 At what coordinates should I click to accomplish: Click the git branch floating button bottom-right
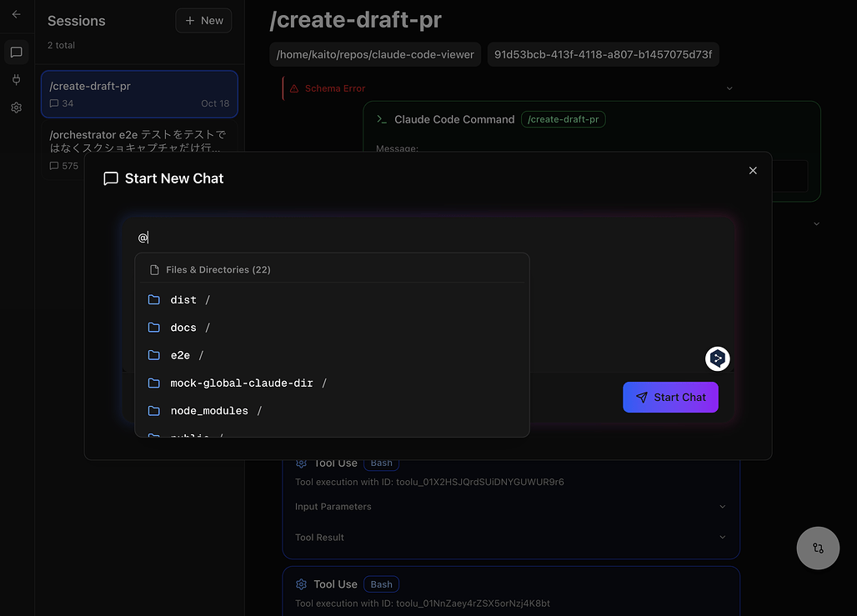[817, 548]
